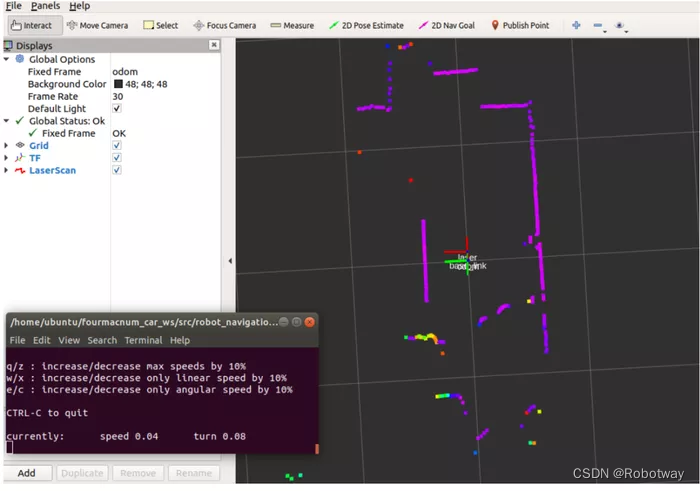Click the Remove display button
Image resolution: width=700 pixels, height=491 pixels.
pos(138,473)
